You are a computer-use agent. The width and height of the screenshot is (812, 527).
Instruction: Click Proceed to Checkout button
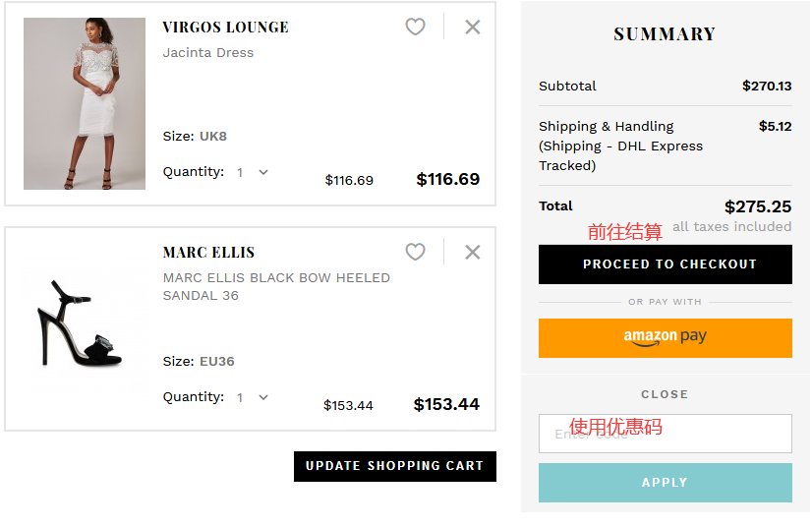pyautogui.click(x=666, y=264)
